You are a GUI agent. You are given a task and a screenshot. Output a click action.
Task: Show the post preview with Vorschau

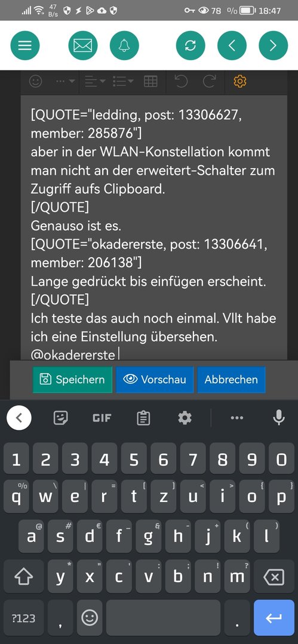[x=154, y=379]
